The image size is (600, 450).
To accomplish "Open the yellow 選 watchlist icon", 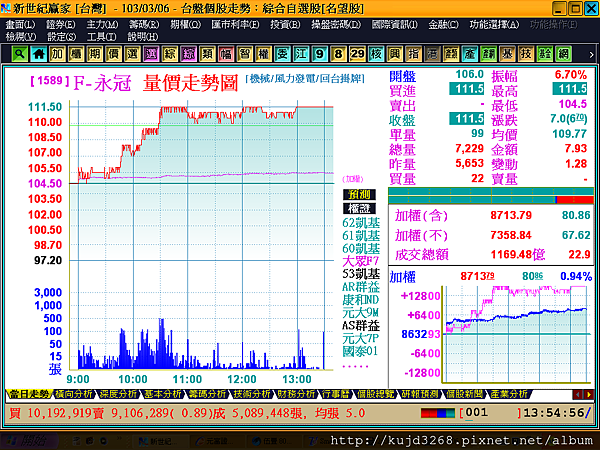I will coord(132,54).
